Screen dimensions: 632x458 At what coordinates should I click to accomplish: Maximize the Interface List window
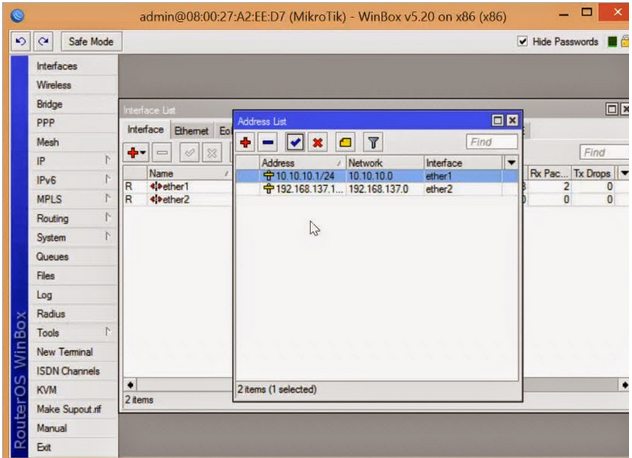611,109
